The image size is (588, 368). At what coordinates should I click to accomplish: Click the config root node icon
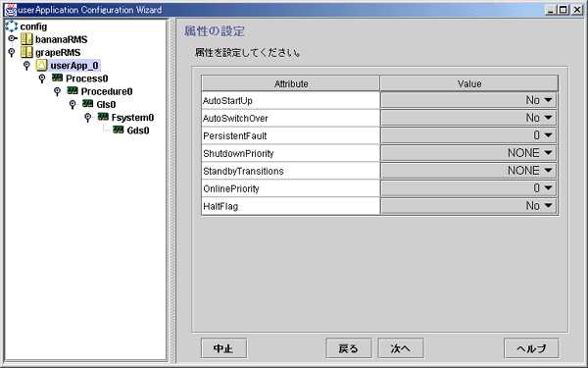click(11, 26)
